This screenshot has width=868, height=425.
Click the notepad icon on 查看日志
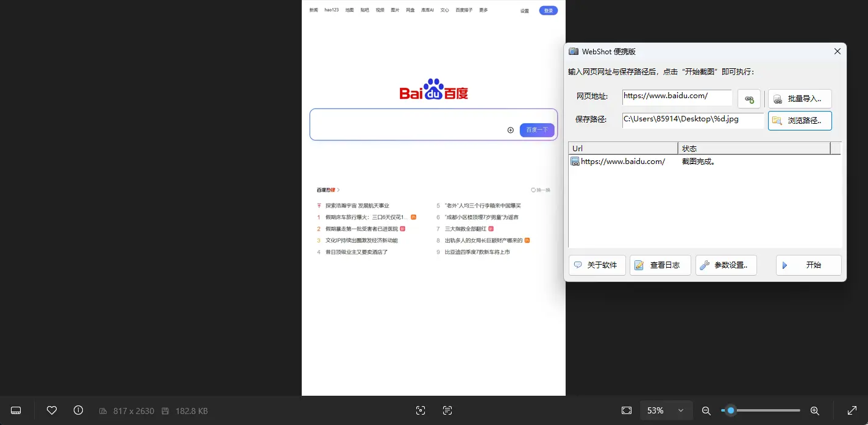click(639, 265)
